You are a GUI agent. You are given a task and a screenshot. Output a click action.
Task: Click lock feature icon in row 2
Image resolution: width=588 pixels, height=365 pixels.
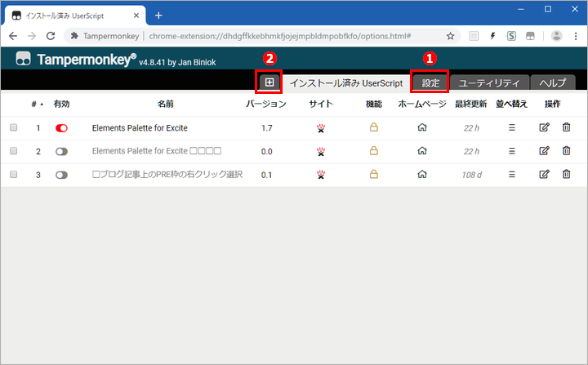[x=374, y=150]
